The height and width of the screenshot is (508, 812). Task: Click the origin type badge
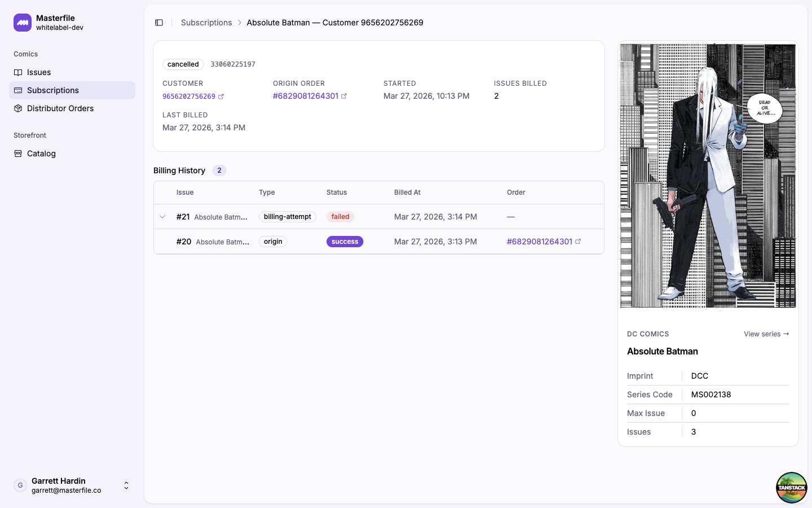click(x=273, y=242)
